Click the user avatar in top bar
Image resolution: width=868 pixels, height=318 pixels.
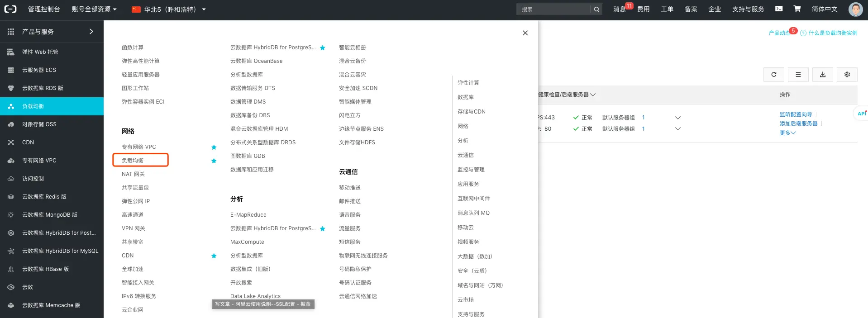[x=855, y=9]
